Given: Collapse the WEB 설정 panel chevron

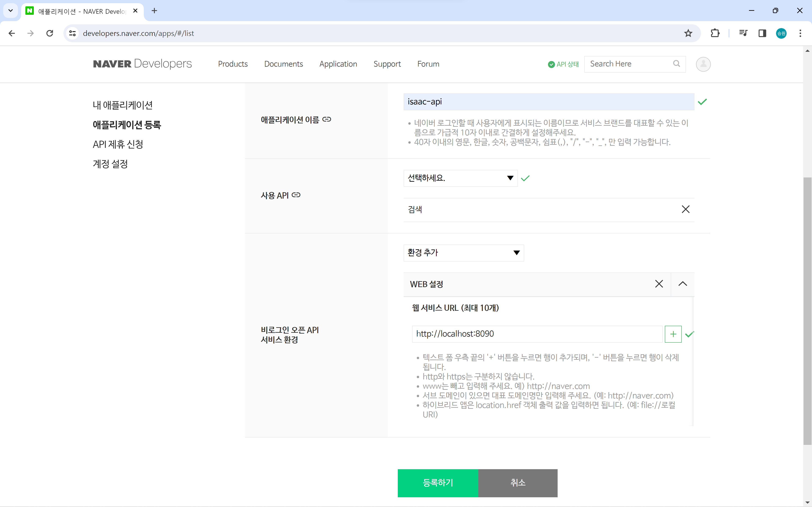Looking at the screenshot, I should click(683, 284).
